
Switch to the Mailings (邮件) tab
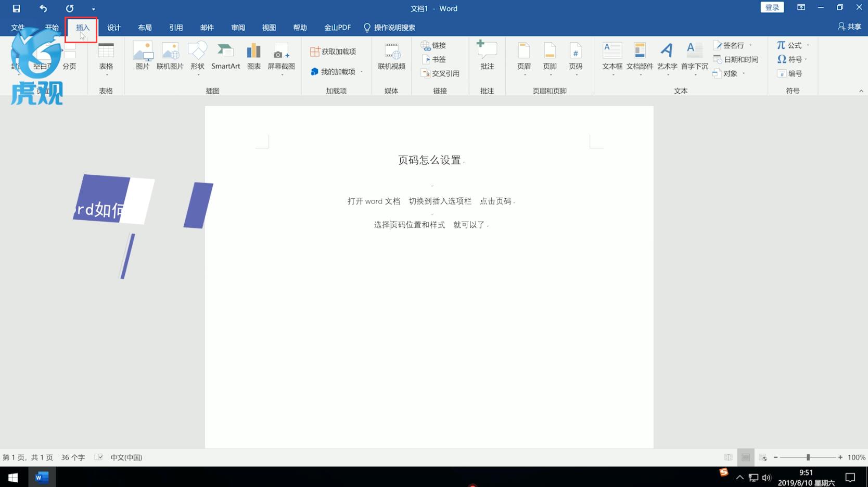pos(207,27)
